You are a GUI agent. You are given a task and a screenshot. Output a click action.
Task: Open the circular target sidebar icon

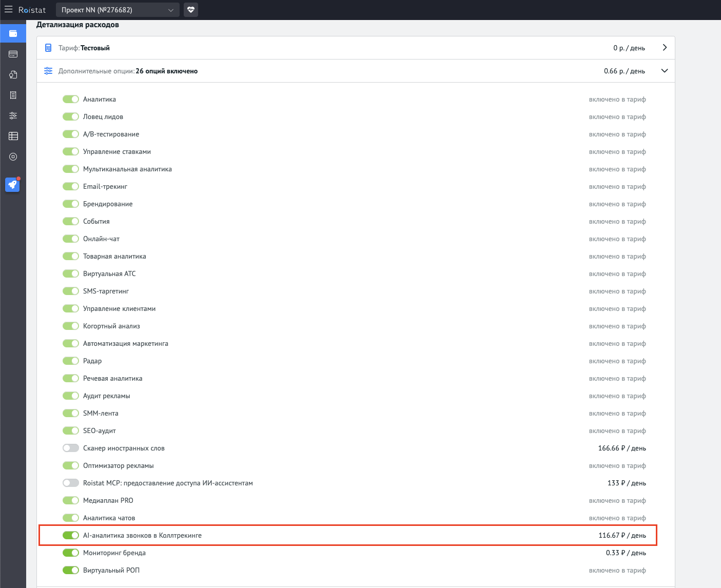click(13, 156)
